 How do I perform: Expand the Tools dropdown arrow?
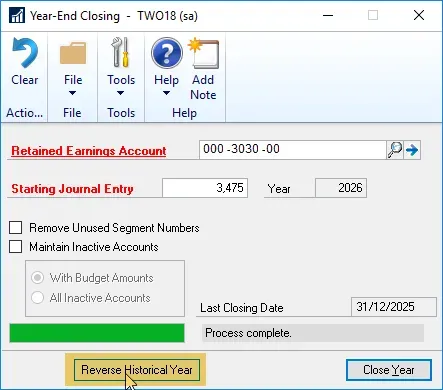click(x=121, y=93)
